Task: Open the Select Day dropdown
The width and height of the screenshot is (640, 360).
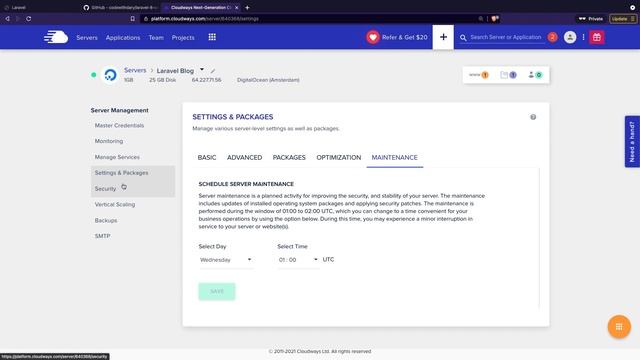Action: [226, 260]
